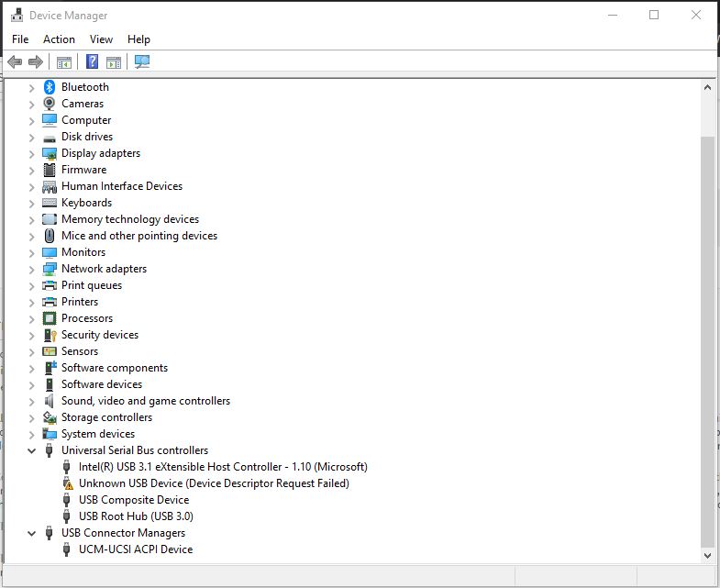Click the Bluetooth category icon
The height and width of the screenshot is (588, 720).
pos(50,87)
